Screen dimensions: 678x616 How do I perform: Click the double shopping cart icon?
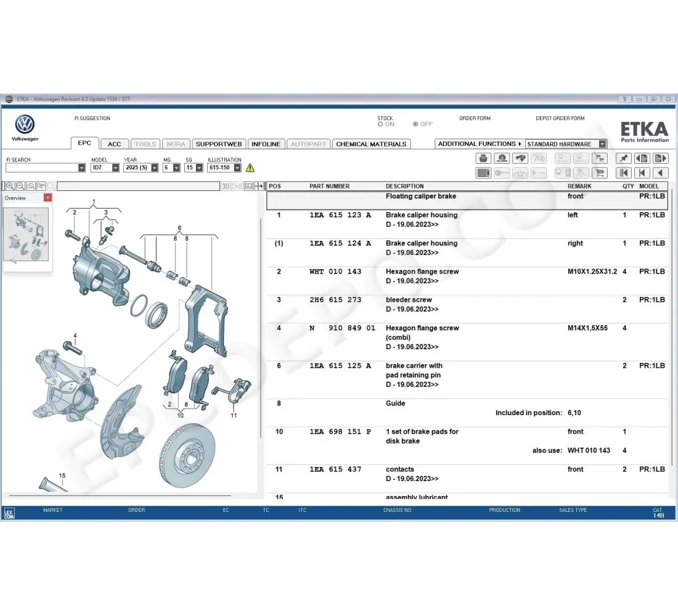(x=600, y=159)
